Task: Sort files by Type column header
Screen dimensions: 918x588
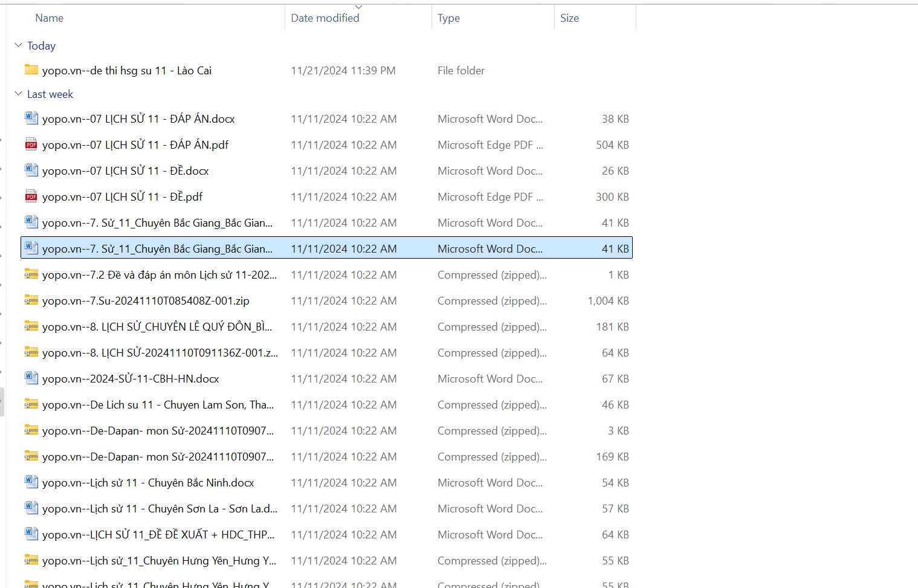Action: click(448, 18)
